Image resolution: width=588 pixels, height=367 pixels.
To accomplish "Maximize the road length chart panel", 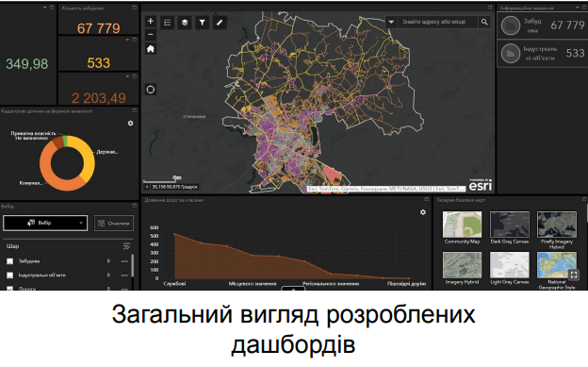I will click(426, 199).
